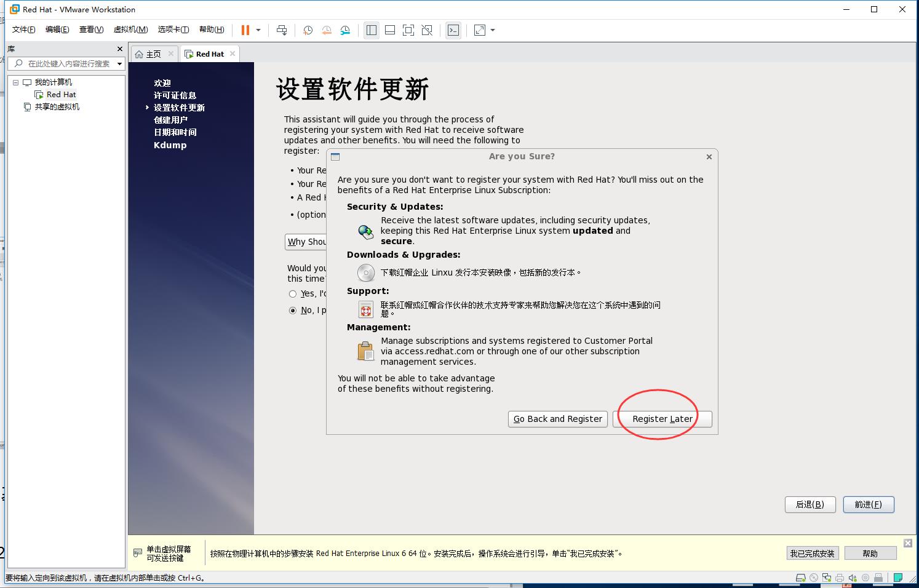The height and width of the screenshot is (588, 919).
Task: Select Red Hat VM in library tree
Action: click(x=61, y=94)
